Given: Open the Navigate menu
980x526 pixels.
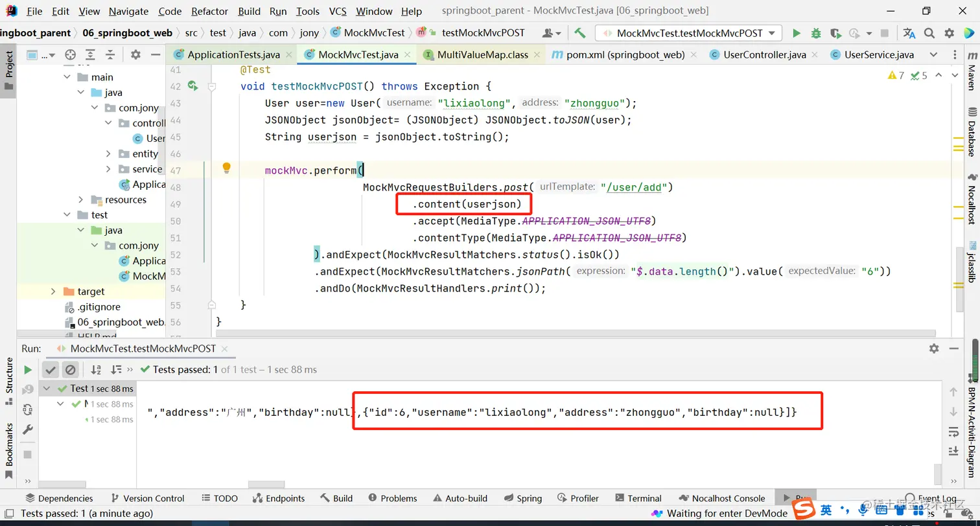Looking at the screenshot, I should pyautogui.click(x=128, y=11).
